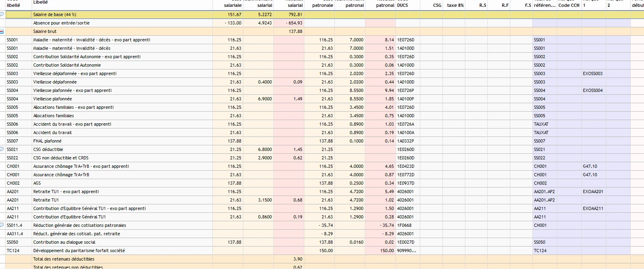Click the 1E0726P DUCS code cell
The image size is (644, 269).
pyautogui.click(x=408, y=90)
